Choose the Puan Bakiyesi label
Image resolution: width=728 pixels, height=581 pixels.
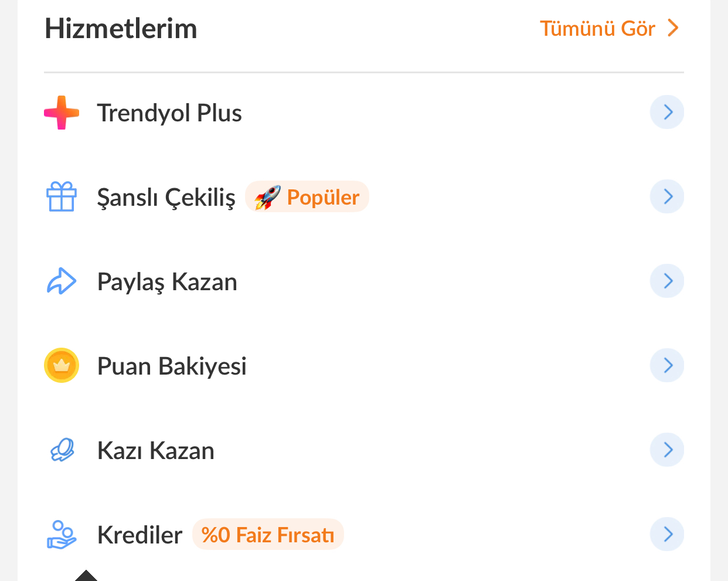click(172, 366)
